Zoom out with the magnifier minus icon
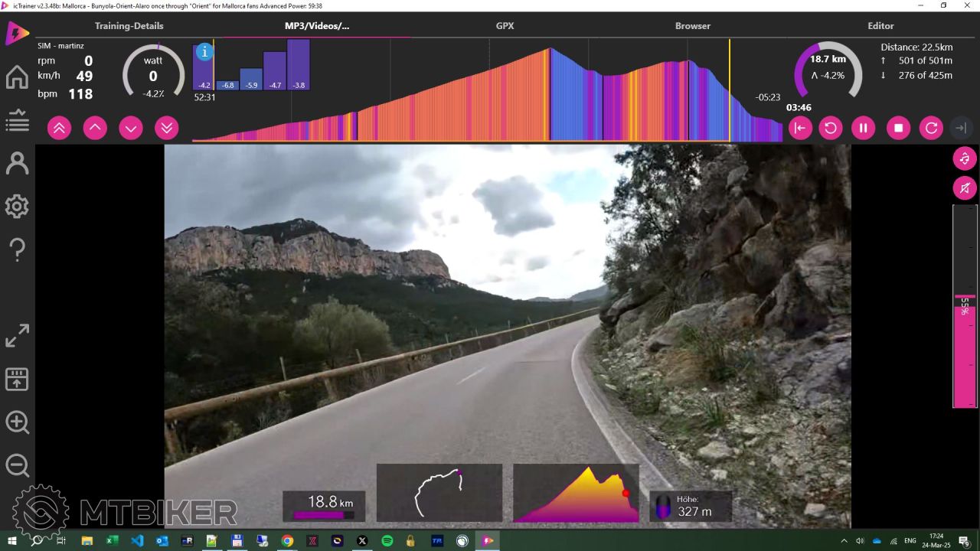The image size is (980, 551). (17, 465)
